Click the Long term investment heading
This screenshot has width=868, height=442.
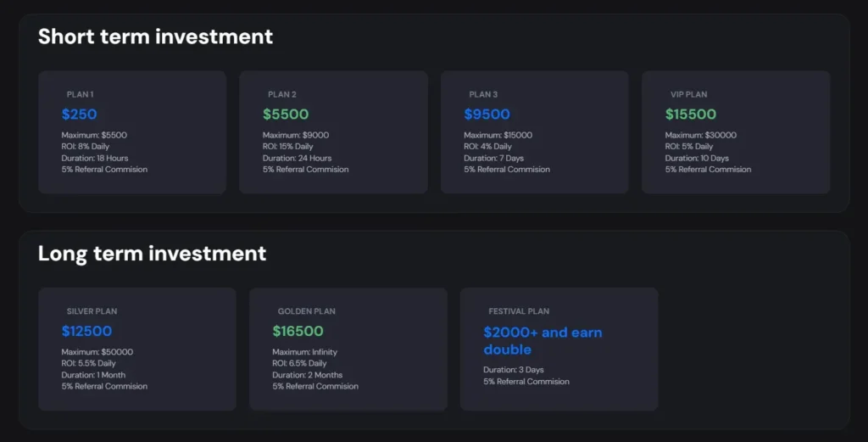point(152,253)
